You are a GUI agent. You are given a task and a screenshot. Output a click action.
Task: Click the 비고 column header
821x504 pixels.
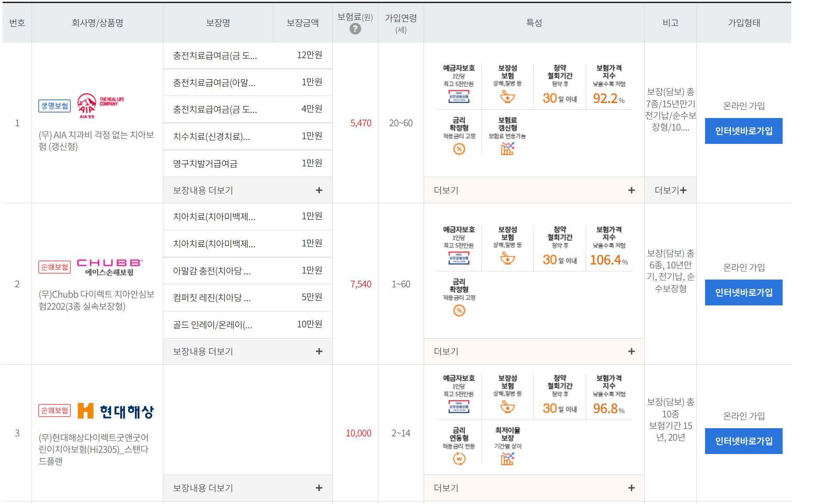coord(671,23)
